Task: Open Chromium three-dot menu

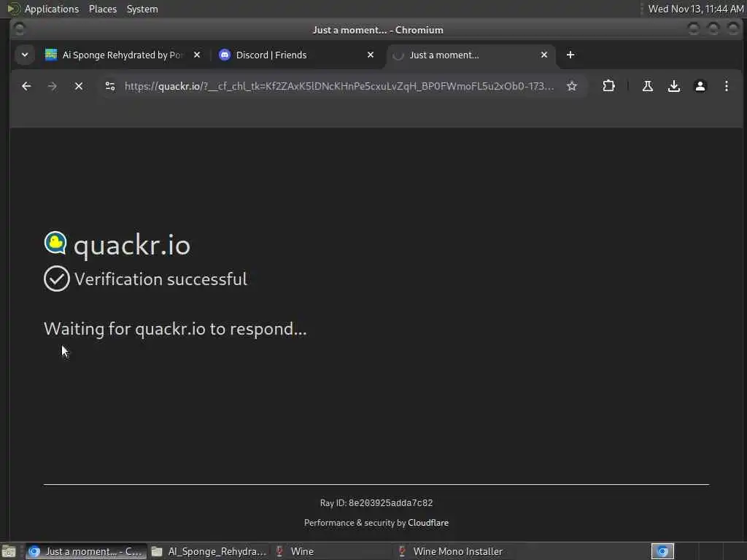Action: pos(726,86)
